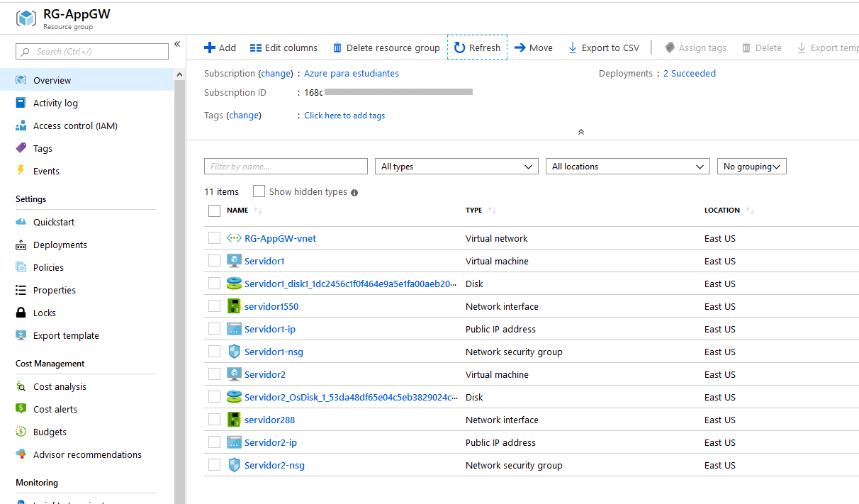This screenshot has width=859, height=504.
Task: Open the Locks menu item
Action: pos(86,313)
